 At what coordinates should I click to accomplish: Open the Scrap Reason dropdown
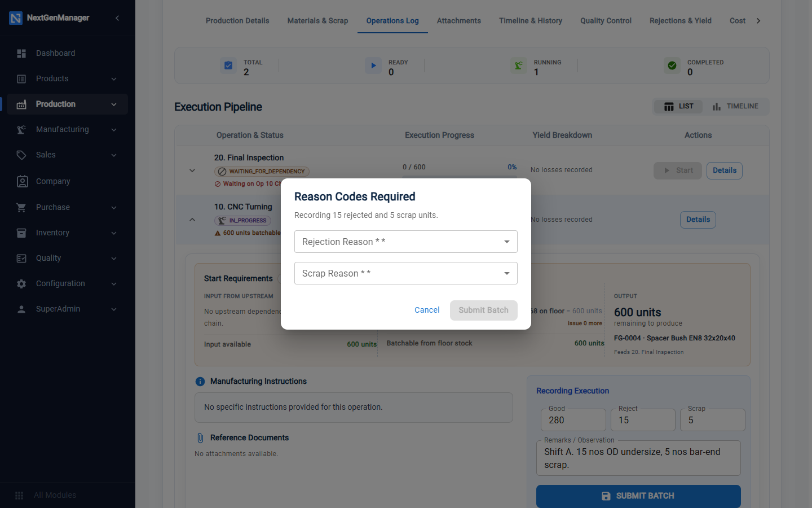(406, 273)
